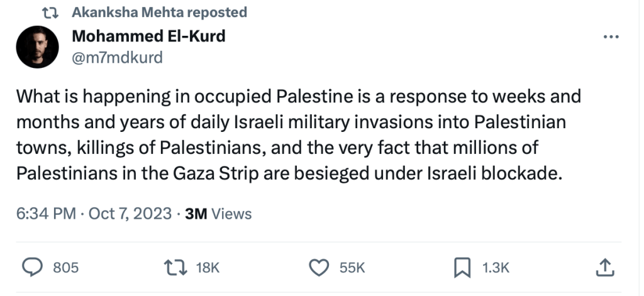The image size is (644, 296).
Task: Click the 1.3K bookmarks count
Action: (495, 268)
